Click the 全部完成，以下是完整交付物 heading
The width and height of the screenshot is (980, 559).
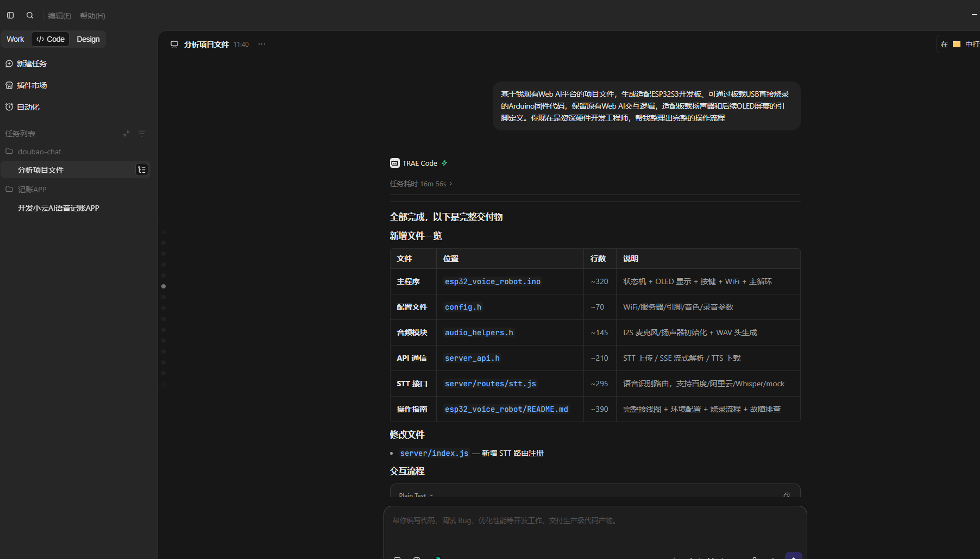point(446,217)
